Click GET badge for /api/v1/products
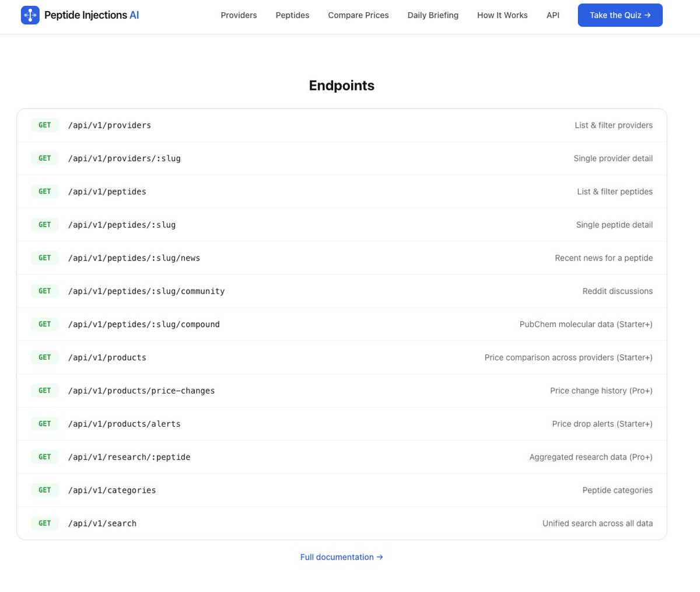The image size is (700, 592). (x=45, y=357)
